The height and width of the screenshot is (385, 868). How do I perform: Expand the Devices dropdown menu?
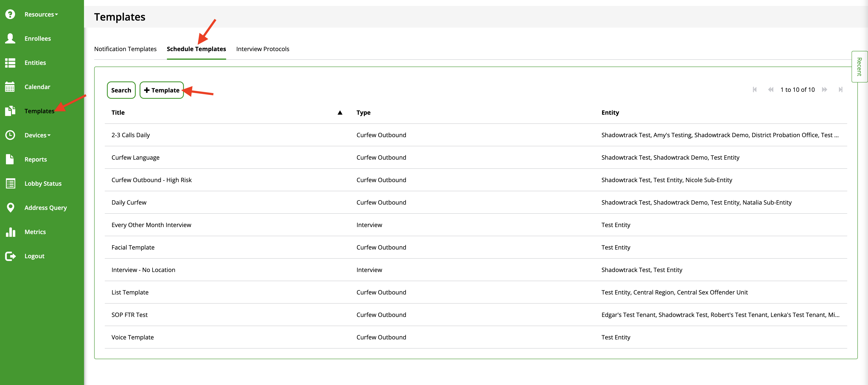tap(37, 135)
